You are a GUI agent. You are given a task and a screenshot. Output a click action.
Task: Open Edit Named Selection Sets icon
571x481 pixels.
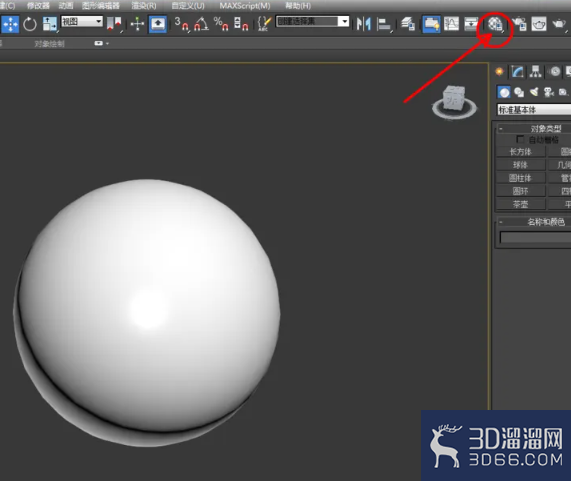(264, 24)
